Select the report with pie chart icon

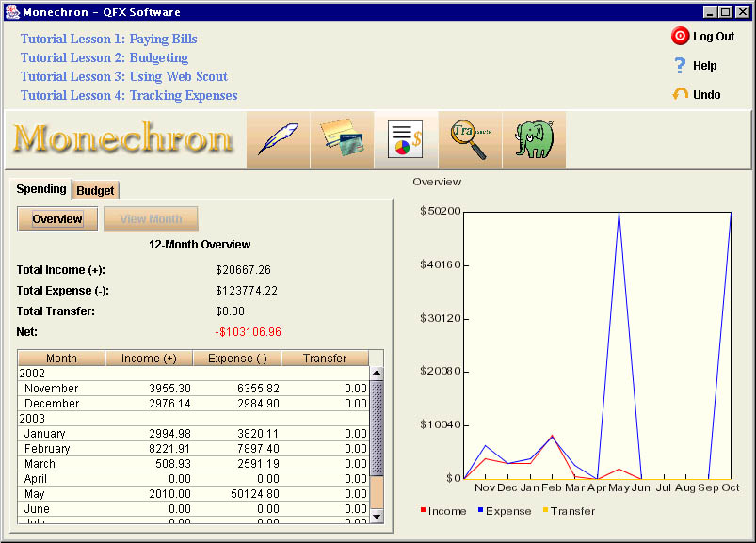click(x=406, y=139)
